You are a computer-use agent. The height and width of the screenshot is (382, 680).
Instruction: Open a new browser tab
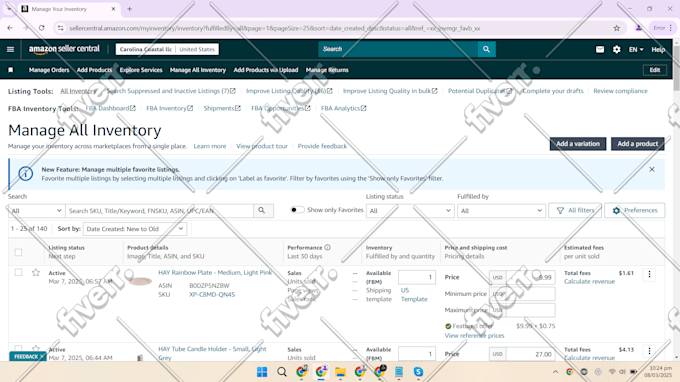130,9
